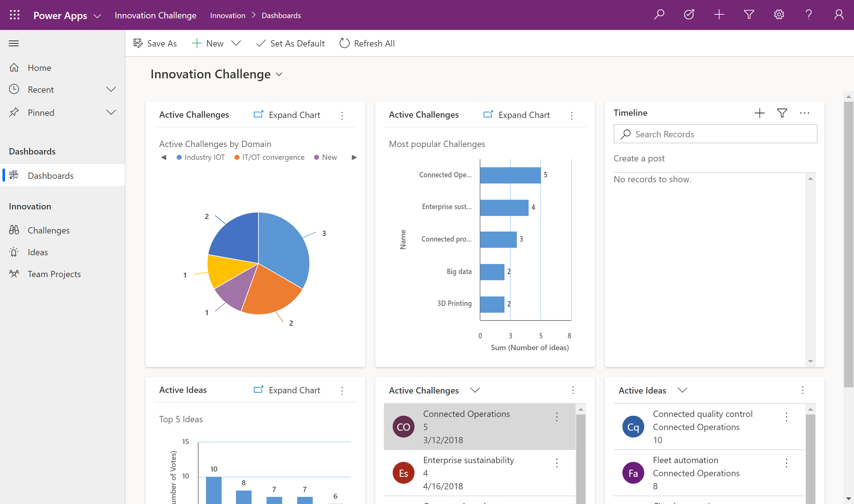Viewport: 854px width, 504px height.
Task: Expand the Active Challenges bar chart
Action: [x=517, y=114]
